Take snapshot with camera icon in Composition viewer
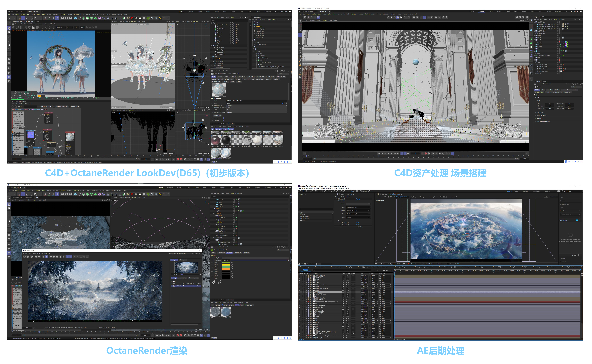592x364 pixels. pyautogui.click(x=404, y=264)
